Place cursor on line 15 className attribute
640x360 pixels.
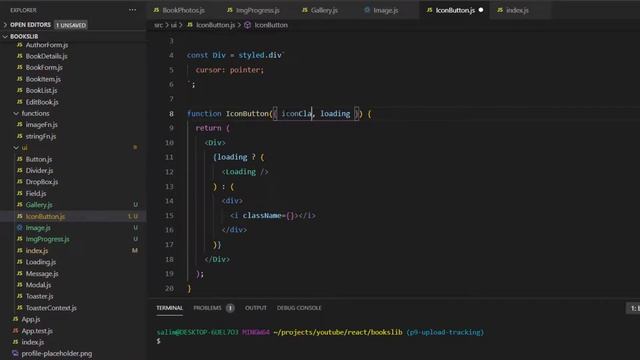pos(262,216)
